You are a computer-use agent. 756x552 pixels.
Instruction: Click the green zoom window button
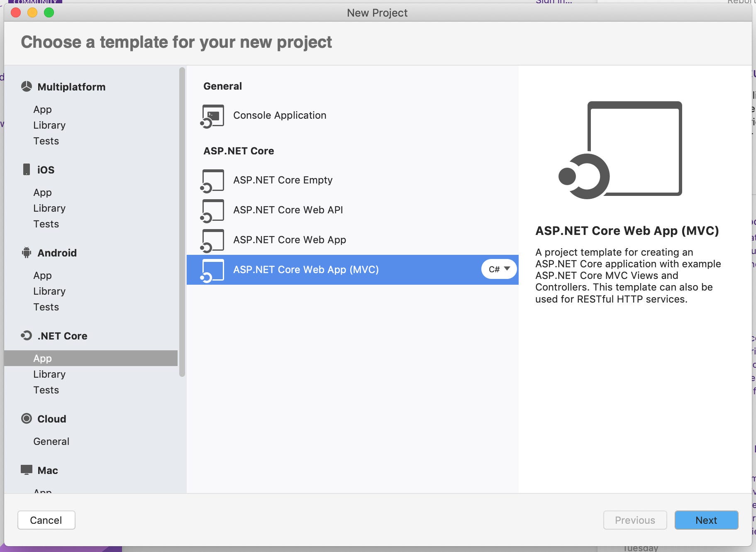49,12
